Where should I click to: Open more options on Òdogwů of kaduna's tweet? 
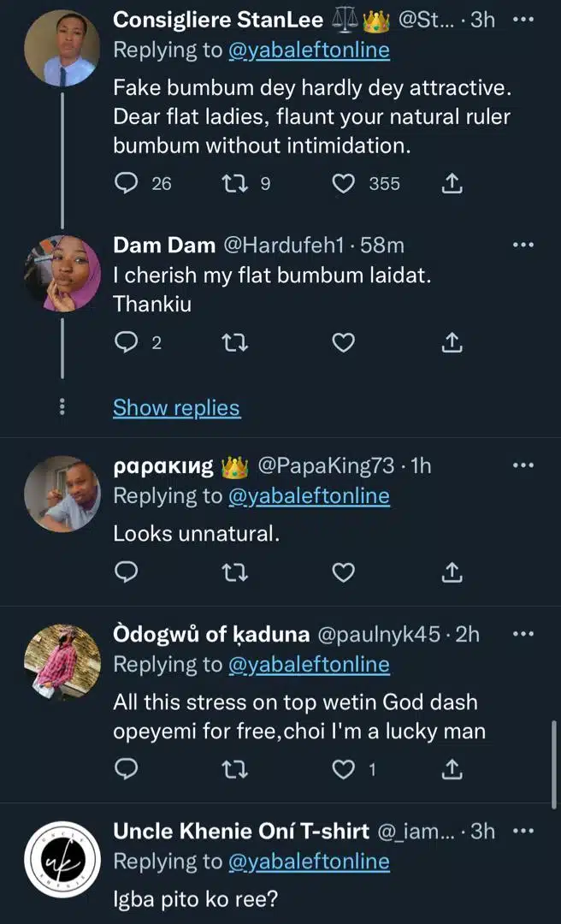(x=523, y=634)
